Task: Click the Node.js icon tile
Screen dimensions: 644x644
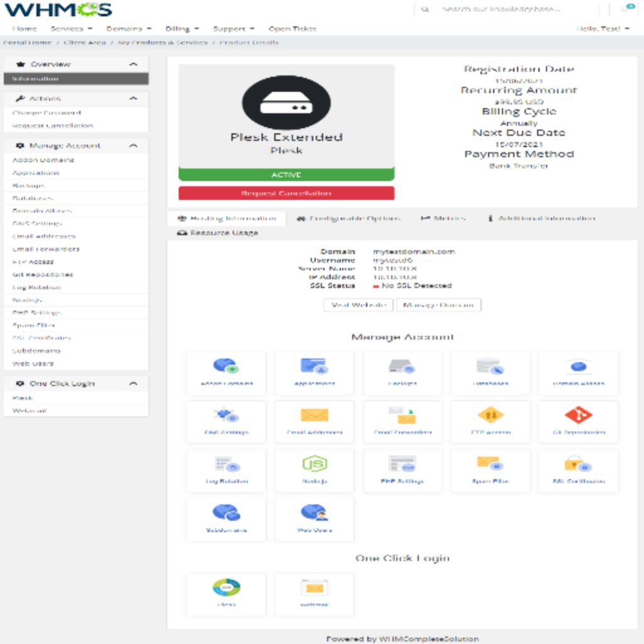Action: (x=314, y=470)
